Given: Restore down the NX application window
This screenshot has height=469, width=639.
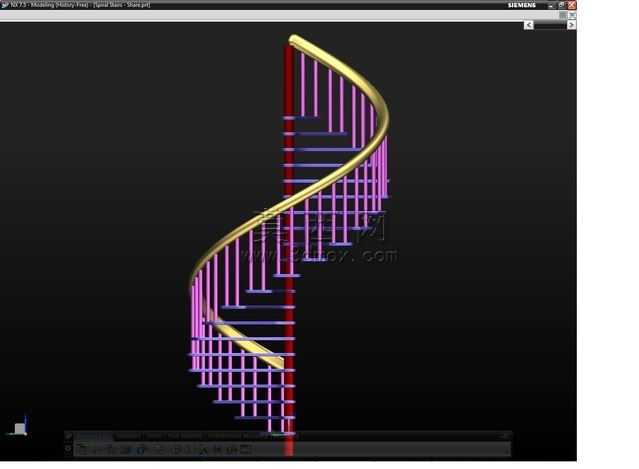Looking at the screenshot, I should pyautogui.click(x=562, y=5).
